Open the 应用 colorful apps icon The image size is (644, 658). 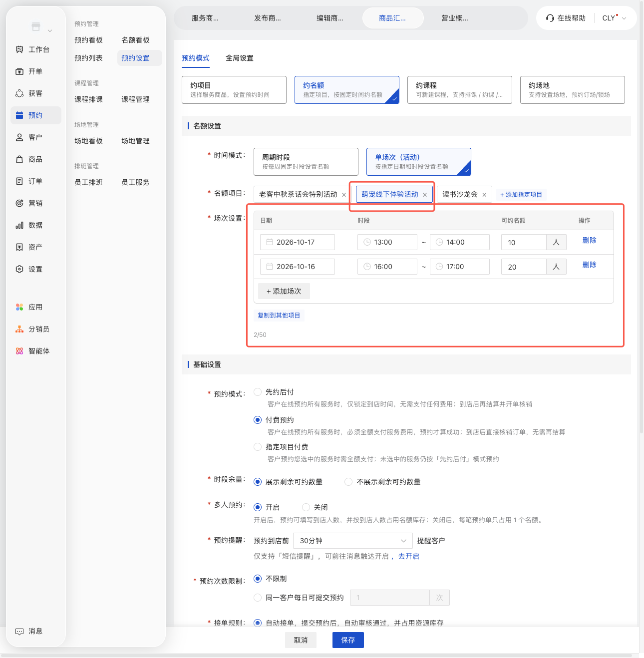coord(19,307)
